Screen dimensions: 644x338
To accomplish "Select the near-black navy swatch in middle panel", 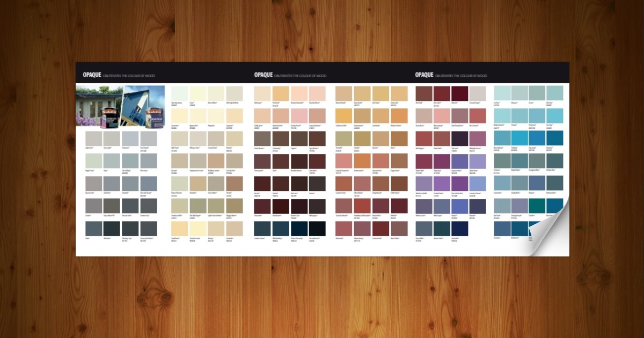I will (x=317, y=229).
